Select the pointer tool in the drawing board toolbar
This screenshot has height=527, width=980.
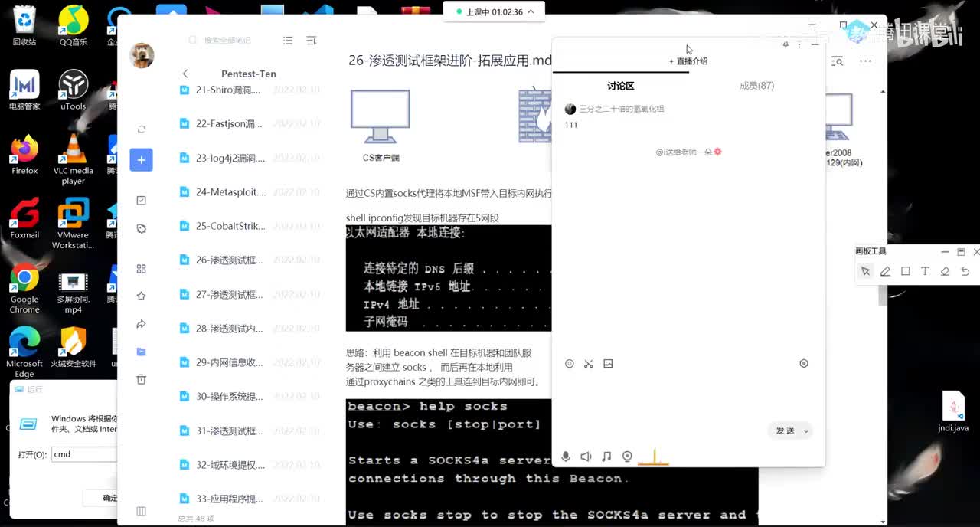point(865,271)
